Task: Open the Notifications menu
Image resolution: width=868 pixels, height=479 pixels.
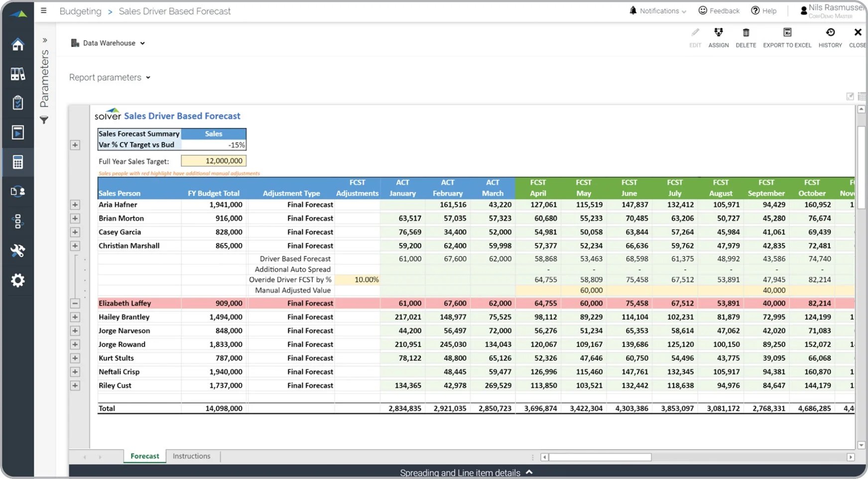Action: coord(657,10)
